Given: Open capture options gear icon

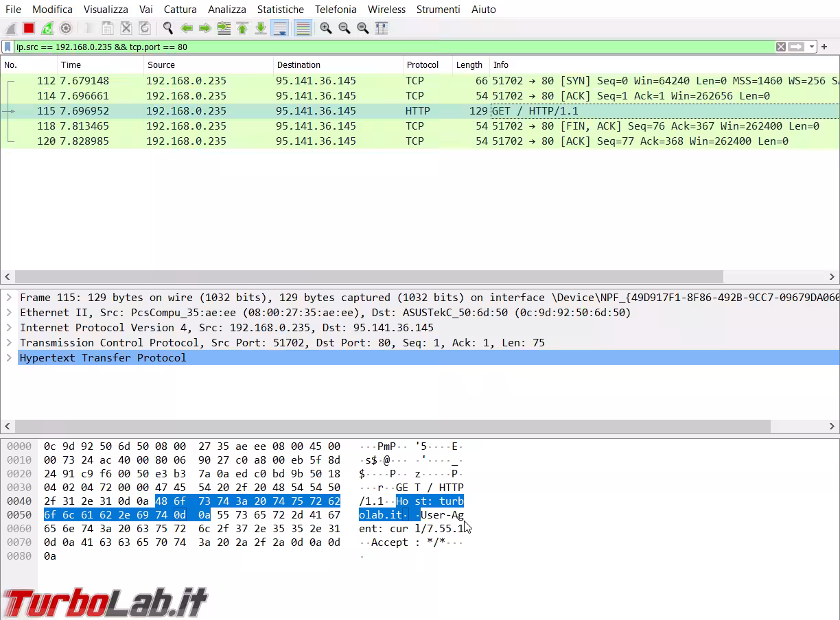Looking at the screenshot, I should 66,28.
